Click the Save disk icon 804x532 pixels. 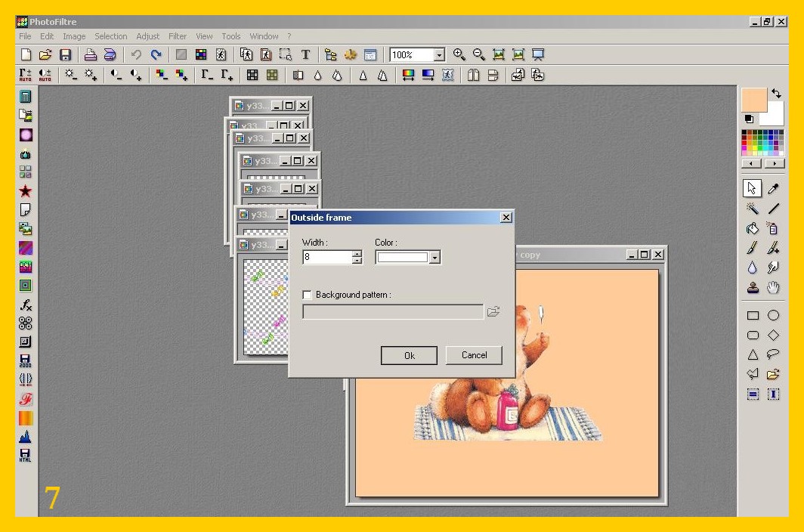tap(65, 54)
